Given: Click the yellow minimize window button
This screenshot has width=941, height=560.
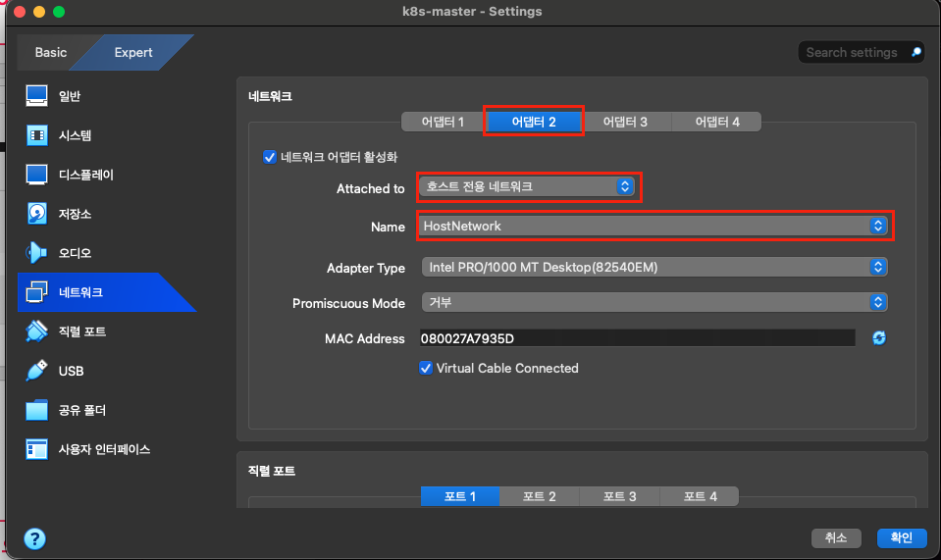Looking at the screenshot, I should [x=39, y=12].
